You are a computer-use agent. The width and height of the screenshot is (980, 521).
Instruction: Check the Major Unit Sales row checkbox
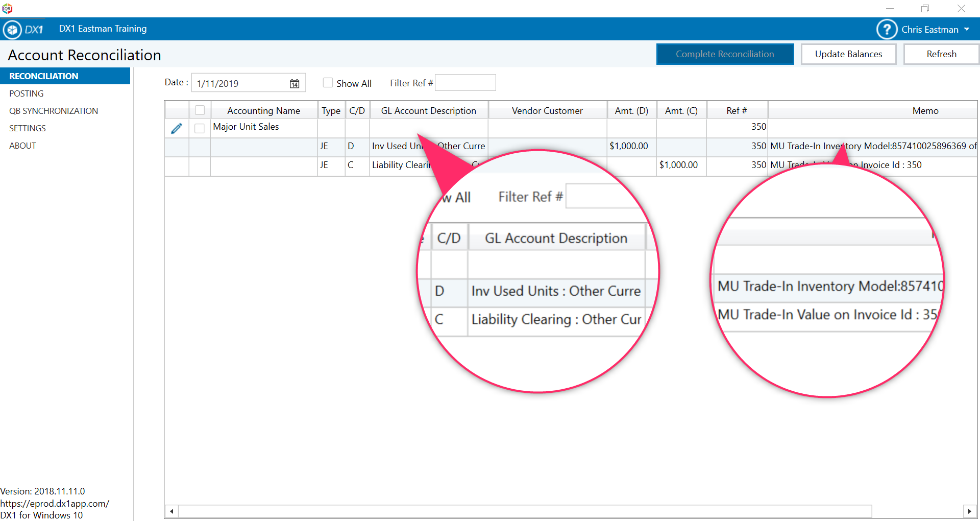(x=200, y=128)
